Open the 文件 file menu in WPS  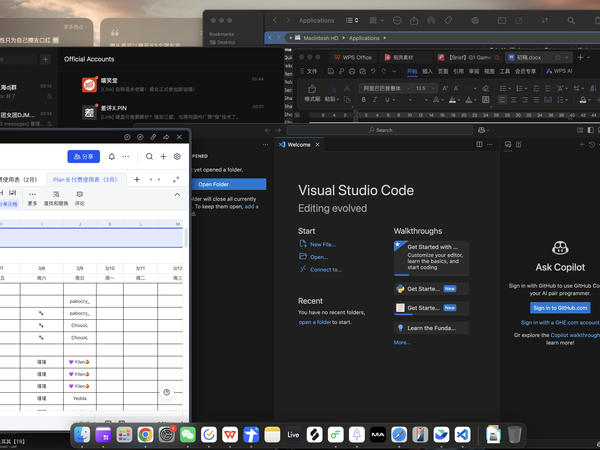pos(309,71)
